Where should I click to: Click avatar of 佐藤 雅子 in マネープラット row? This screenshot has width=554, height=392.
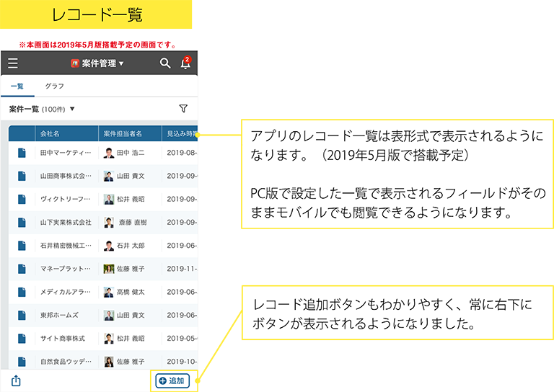[x=109, y=269]
